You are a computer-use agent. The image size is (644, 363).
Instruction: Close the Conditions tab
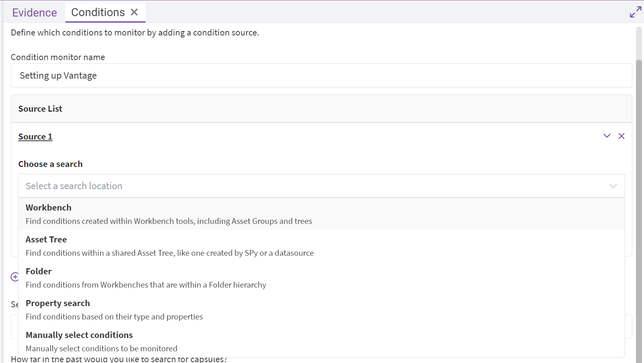134,13
